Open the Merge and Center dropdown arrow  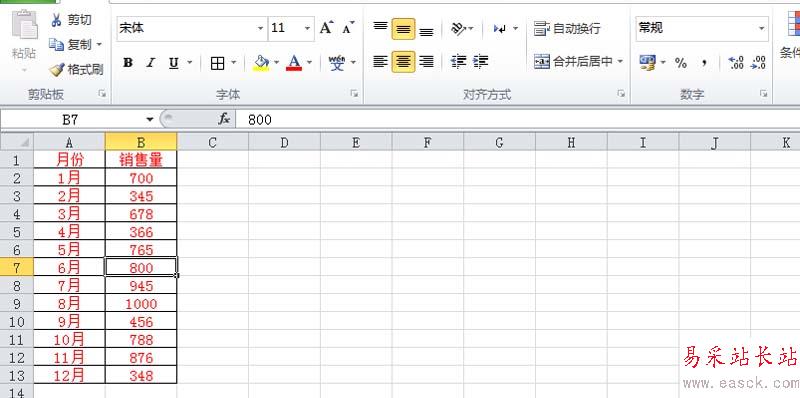pyautogui.click(x=620, y=62)
